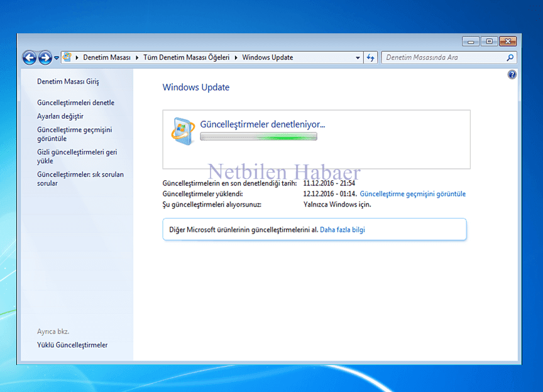Click Gizli güncelleştirmeleri geri yükle
Image resolution: width=543 pixels, height=392 pixels.
click(77, 156)
